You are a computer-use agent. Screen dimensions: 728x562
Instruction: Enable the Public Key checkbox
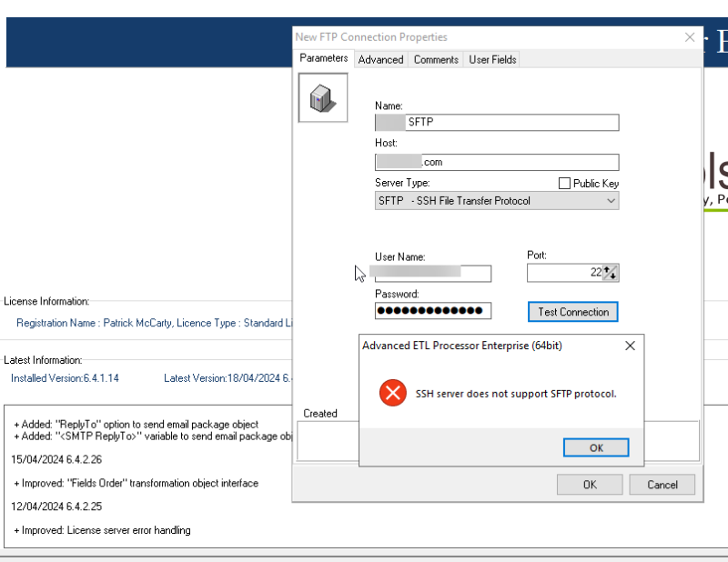pyautogui.click(x=564, y=184)
